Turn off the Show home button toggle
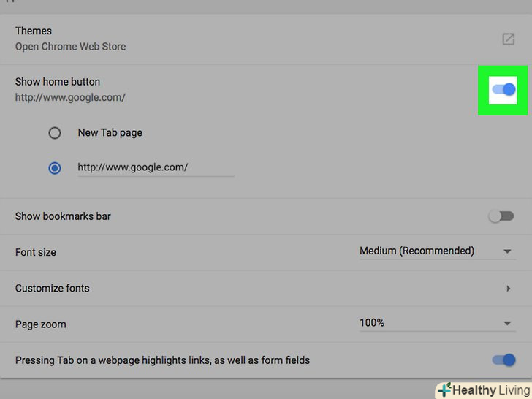 pyautogui.click(x=503, y=89)
